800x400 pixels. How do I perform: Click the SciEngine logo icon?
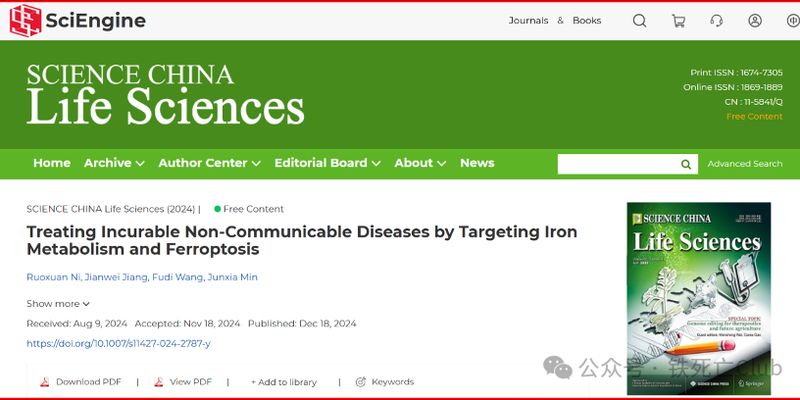(x=26, y=20)
